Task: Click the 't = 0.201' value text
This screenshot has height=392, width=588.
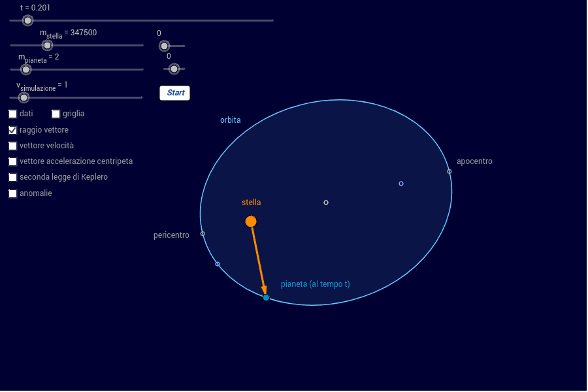Action: click(35, 8)
